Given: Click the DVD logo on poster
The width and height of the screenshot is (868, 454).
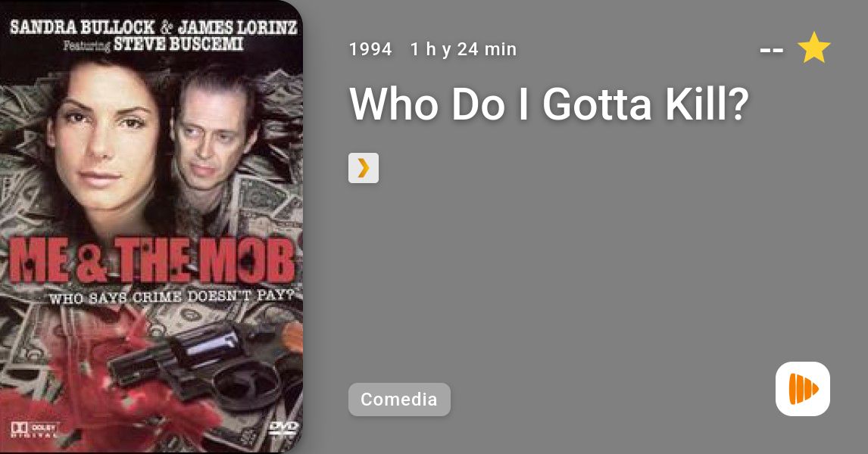Looking at the screenshot, I should tap(283, 428).
